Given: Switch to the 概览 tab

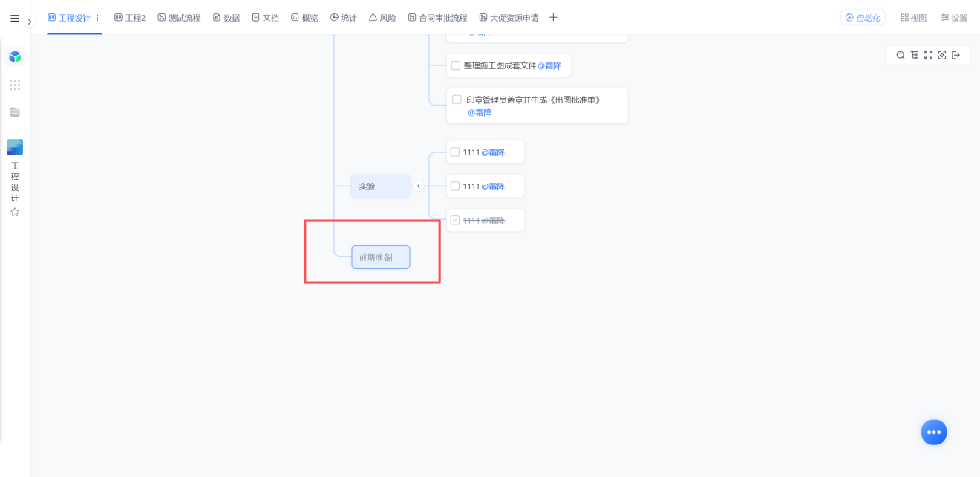Looking at the screenshot, I should pos(304,18).
